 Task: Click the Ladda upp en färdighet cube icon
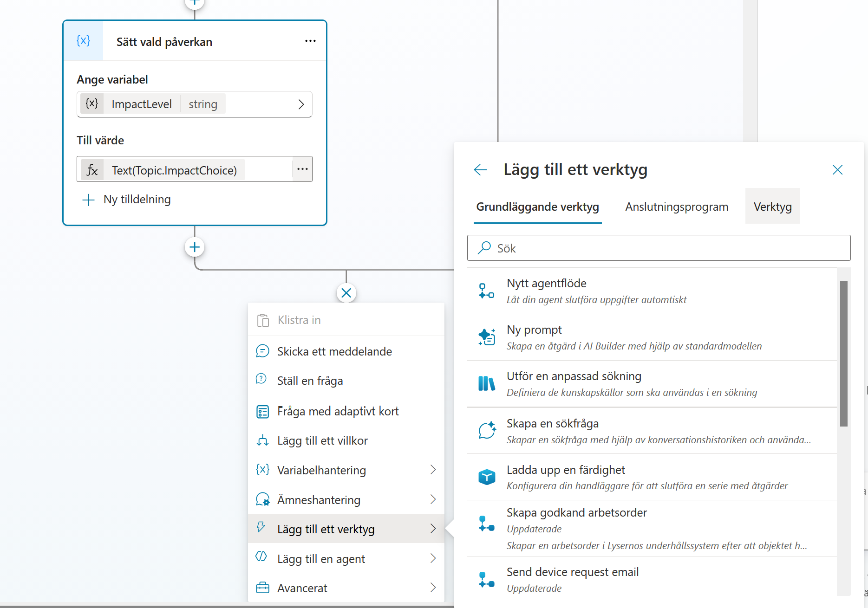[x=487, y=477]
